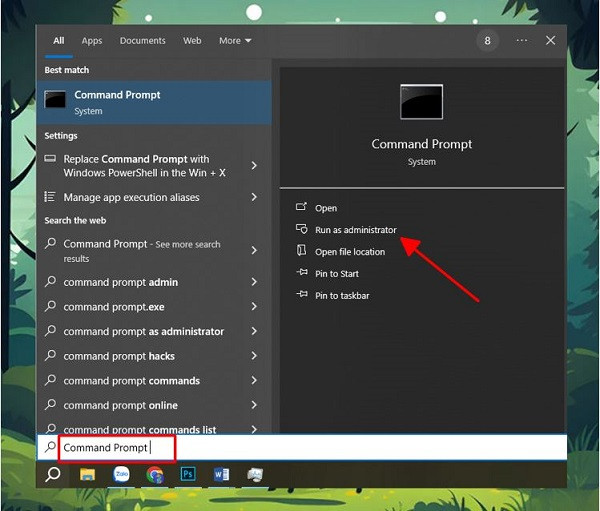Expand arrow next to command prompt as administrator

point(254,331)
